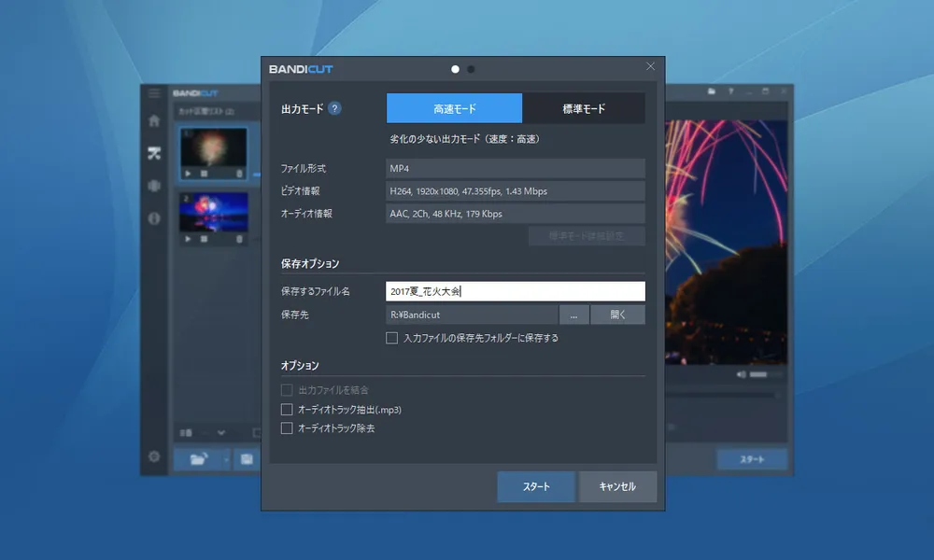This screenshot has width=934, height=560.
Task: Click the キャンセル button
Action: pyautogui.click(x=617, y=487)
